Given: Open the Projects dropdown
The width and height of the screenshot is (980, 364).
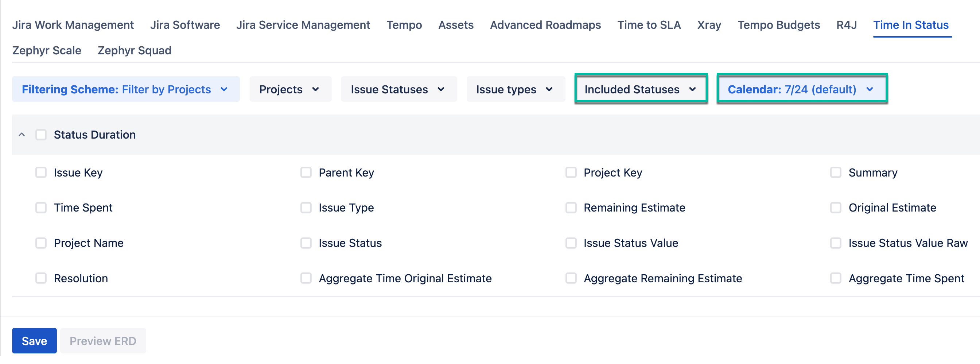Looking at the screenshot, I should point(290,89).
